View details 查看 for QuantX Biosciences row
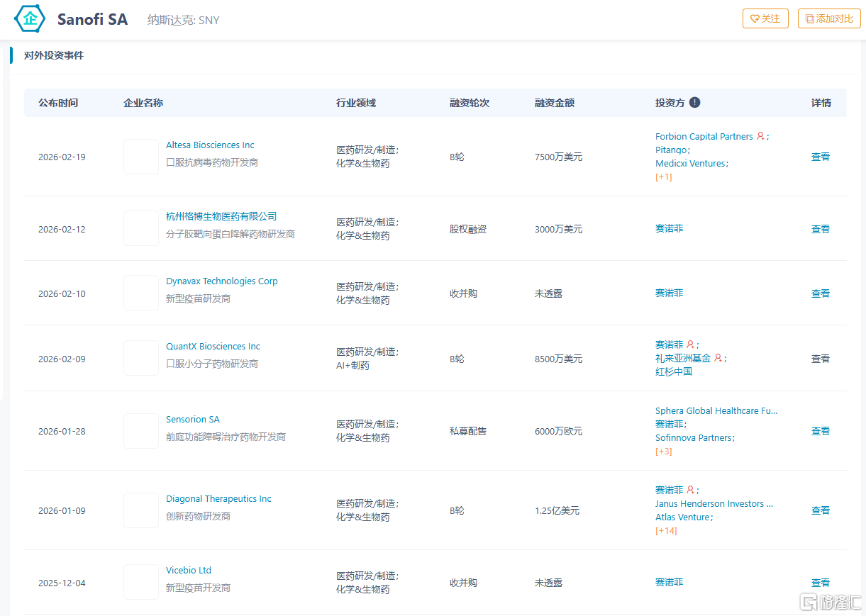866x616 pixels. pos(821,359)
